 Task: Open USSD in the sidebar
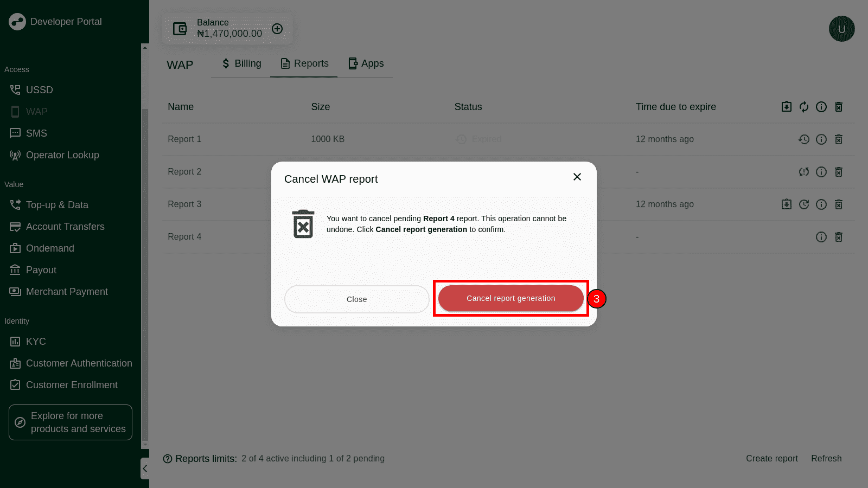[39, 90]
